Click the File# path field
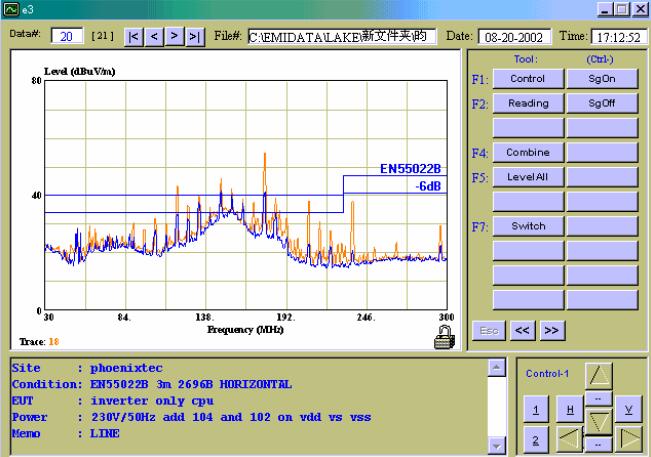The image size is (651, 457). coord(342,37)
